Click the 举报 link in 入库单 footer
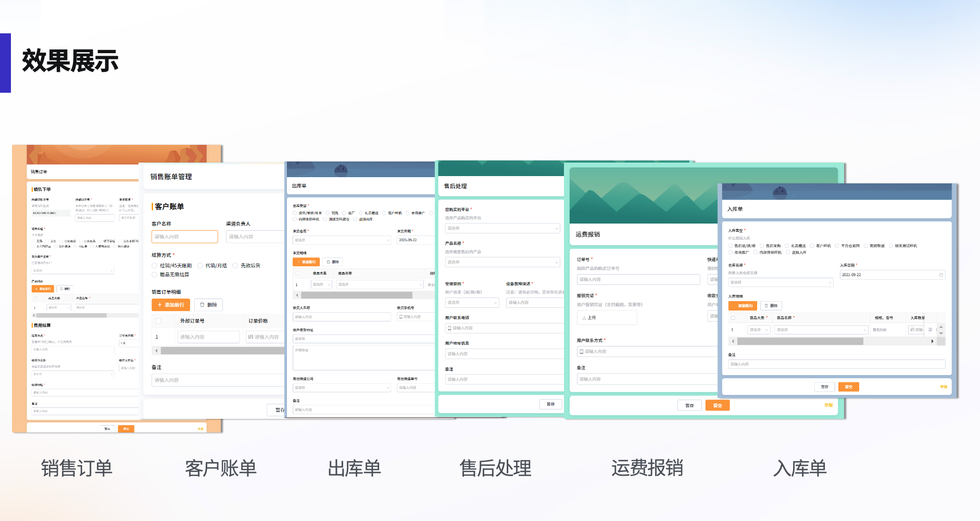This screenshot has width=980, height=521. pos(943,387)
